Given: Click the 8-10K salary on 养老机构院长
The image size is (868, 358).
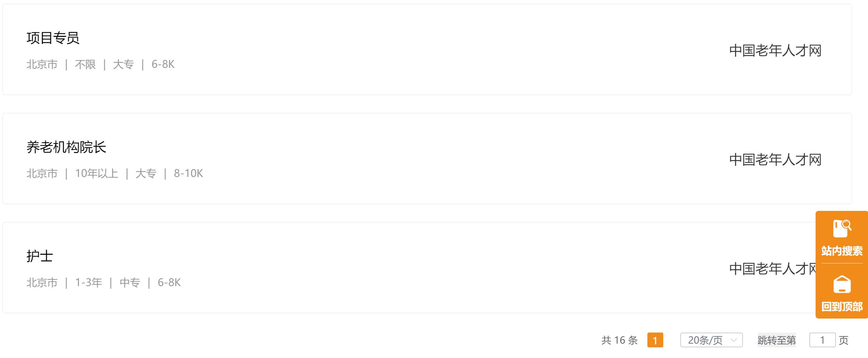Looking at the screenshot, I should [x=189, y=174].
